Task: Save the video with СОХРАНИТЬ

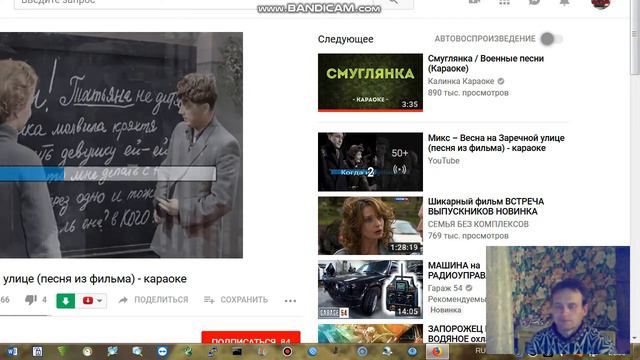Action: (x=236, y=300)
